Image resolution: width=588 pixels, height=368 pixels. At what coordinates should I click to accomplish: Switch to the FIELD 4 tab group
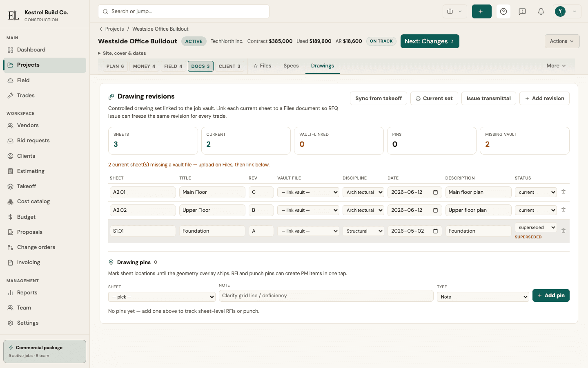(173, 66)
